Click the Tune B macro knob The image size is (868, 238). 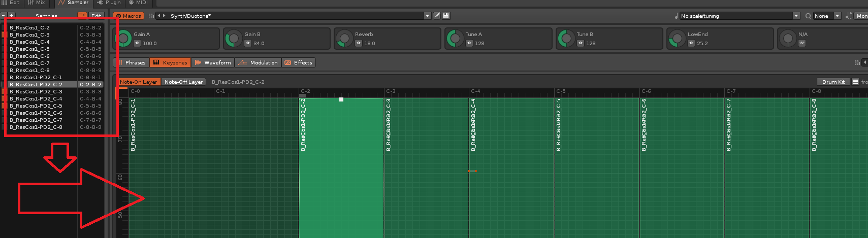[x=566, y=38]
